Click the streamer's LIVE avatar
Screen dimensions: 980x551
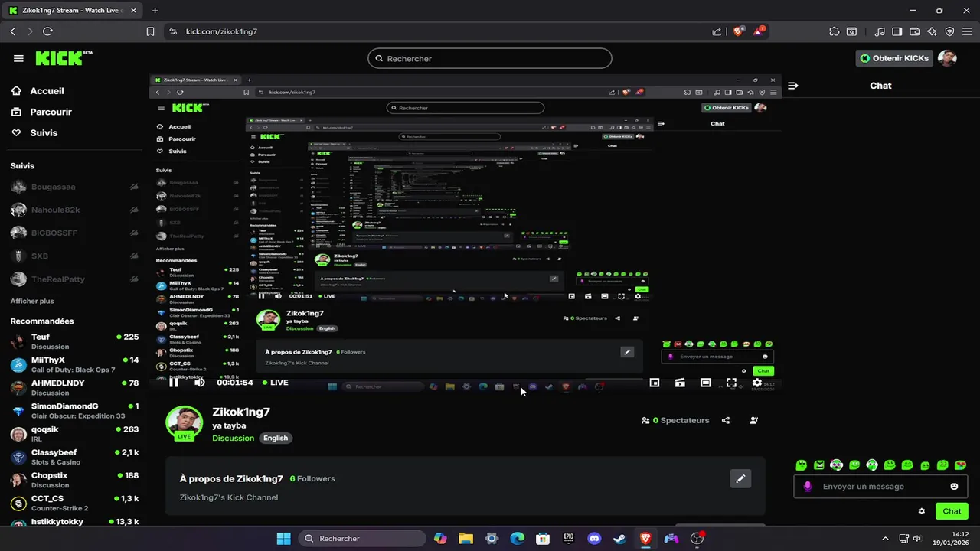click(184, 423)
